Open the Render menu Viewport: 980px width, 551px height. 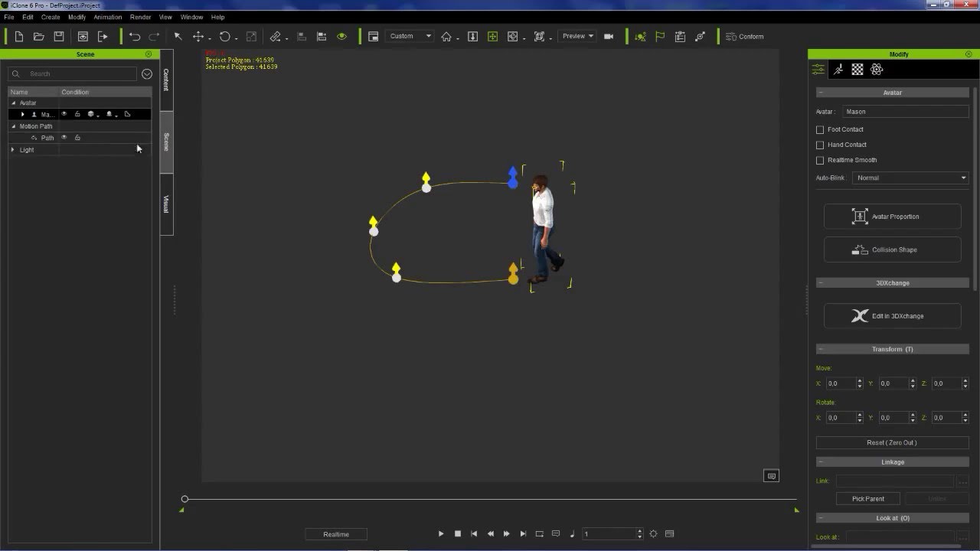[141, 17]
